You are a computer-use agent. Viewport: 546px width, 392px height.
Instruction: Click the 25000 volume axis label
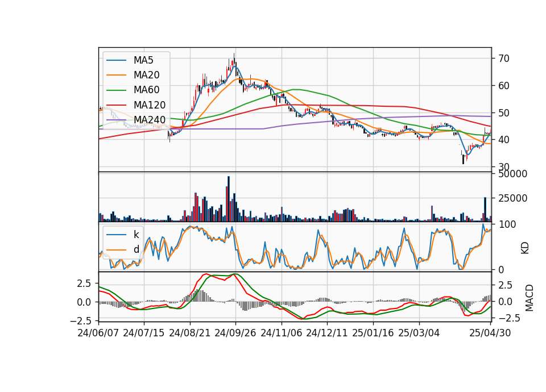(x=512, y=198)
